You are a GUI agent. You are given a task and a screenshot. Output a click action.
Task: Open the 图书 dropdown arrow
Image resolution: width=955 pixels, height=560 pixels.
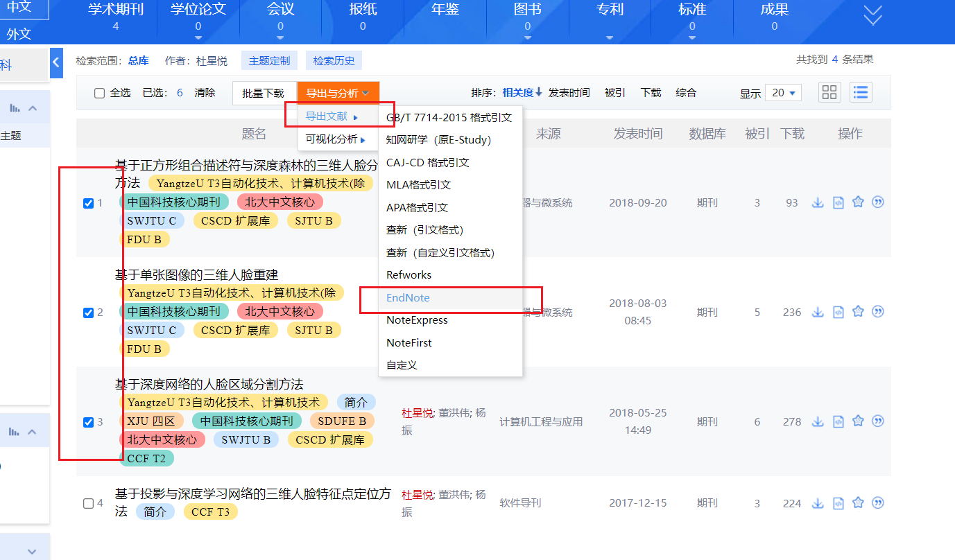click(x=528, y=37)
